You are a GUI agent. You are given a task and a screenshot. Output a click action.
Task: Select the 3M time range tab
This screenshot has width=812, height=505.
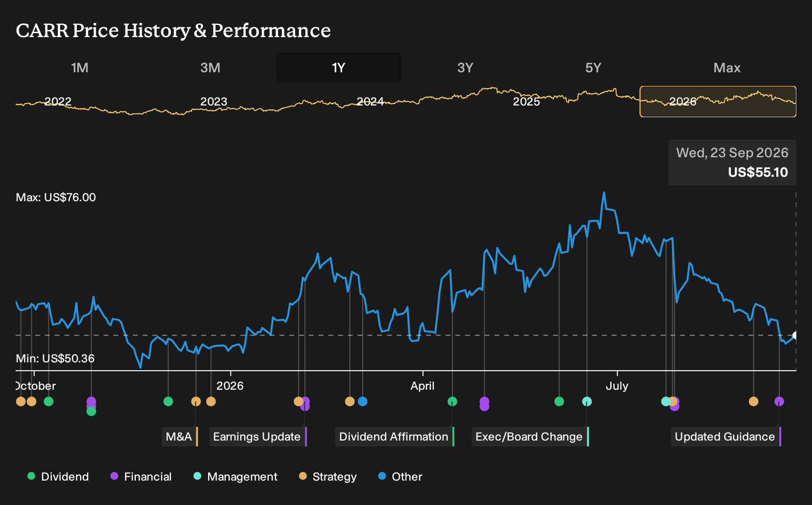[x=210, y=67]
